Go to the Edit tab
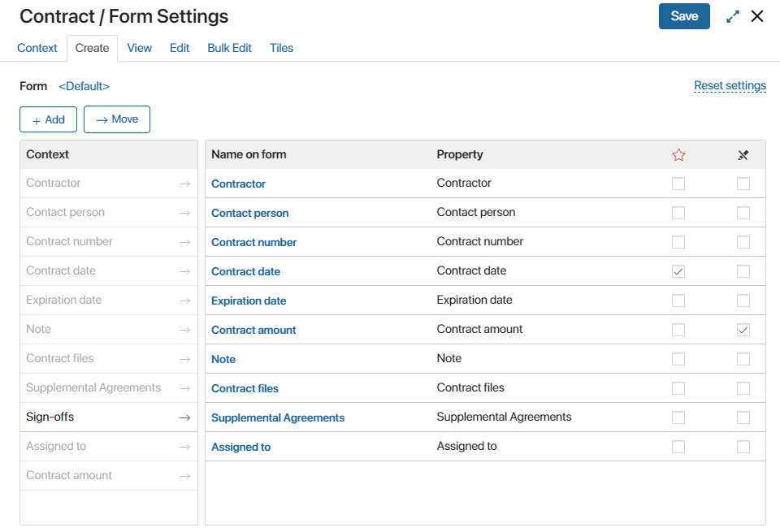 coord(180,48)
